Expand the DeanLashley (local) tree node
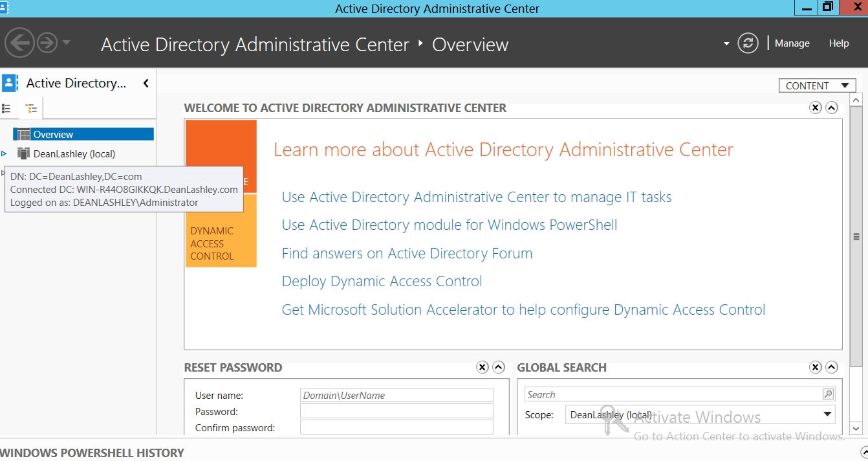868x461 pixels. point(5,153)
